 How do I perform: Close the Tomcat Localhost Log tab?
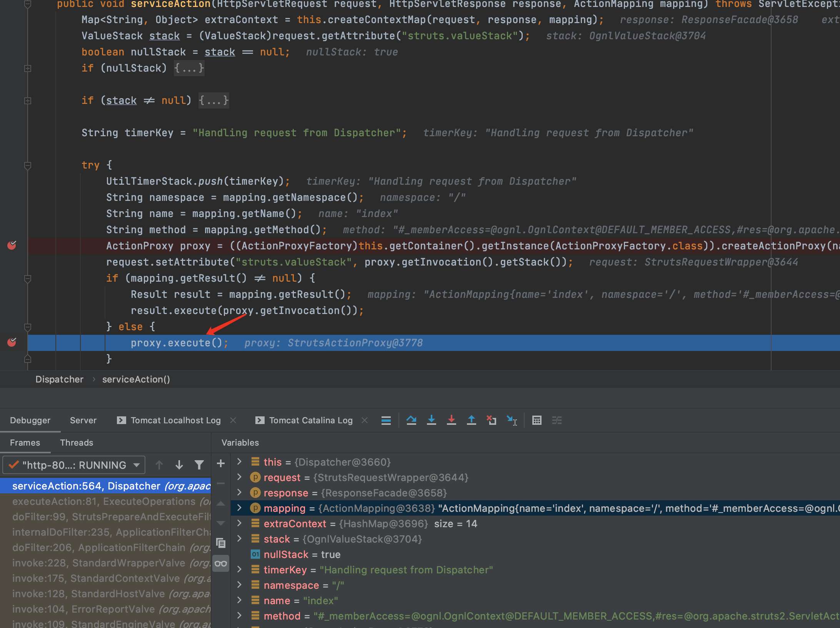233,420
